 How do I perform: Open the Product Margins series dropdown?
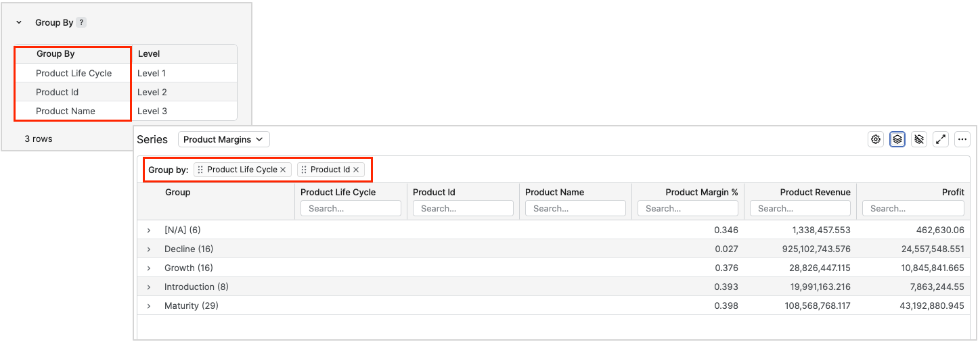click(223, 139)
